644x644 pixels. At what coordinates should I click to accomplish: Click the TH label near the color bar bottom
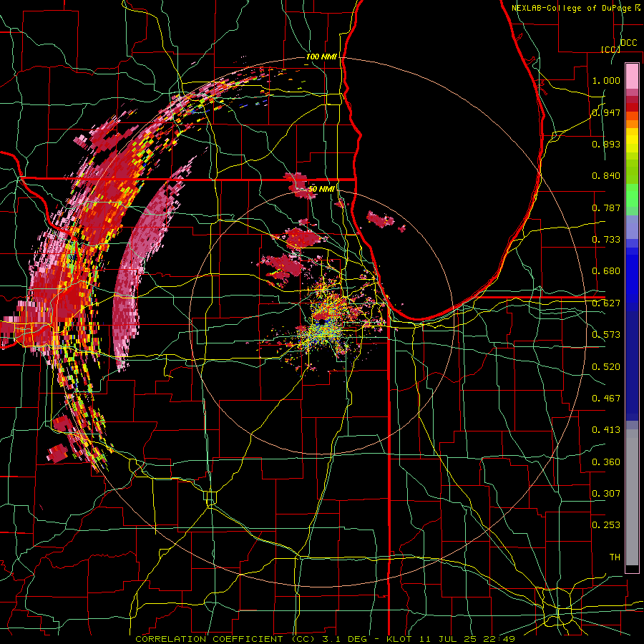click(615, 557)
